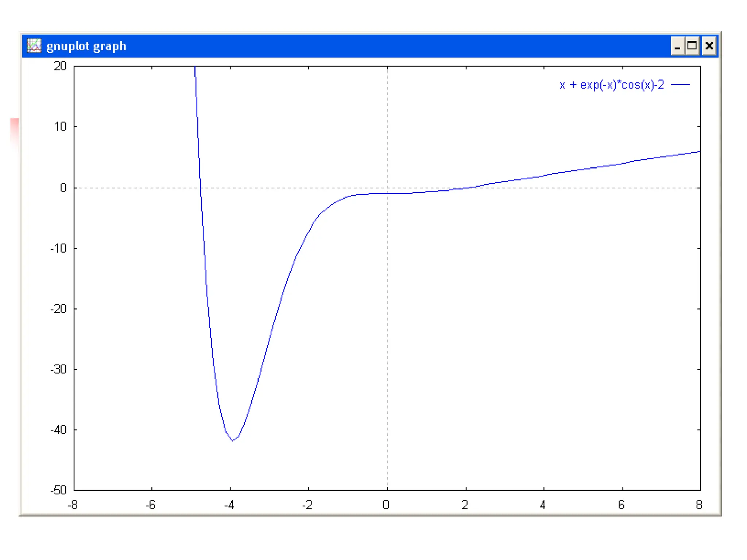Click the y-axis tick label 10
Screen dimensions: 747x560
point(61,127)
